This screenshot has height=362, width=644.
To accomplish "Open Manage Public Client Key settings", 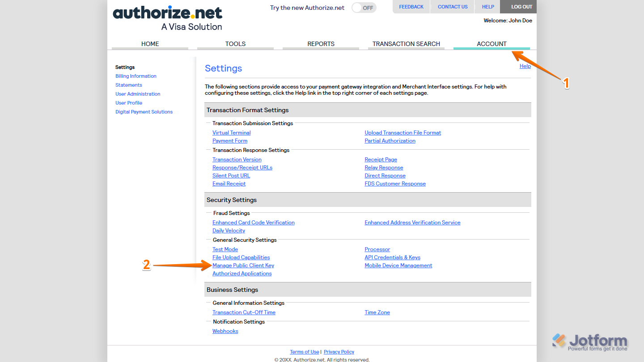I will coord(243,265).
